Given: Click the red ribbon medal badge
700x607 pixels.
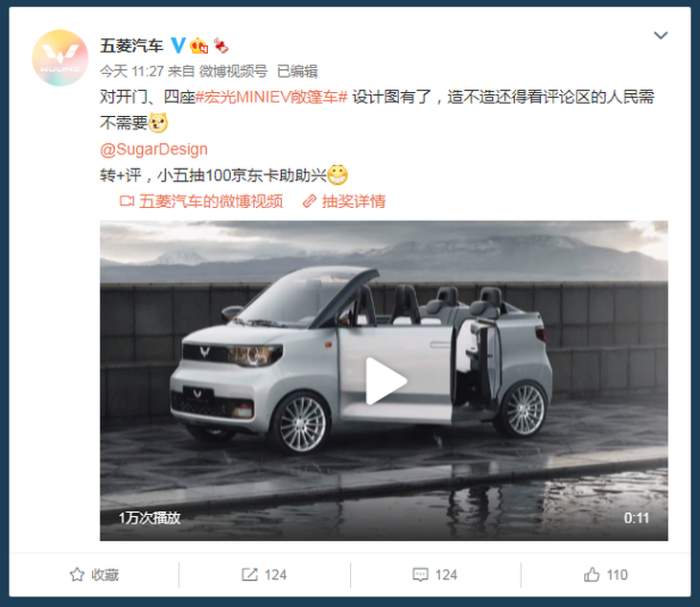Looking at the screenshot, I should [221, 45].
